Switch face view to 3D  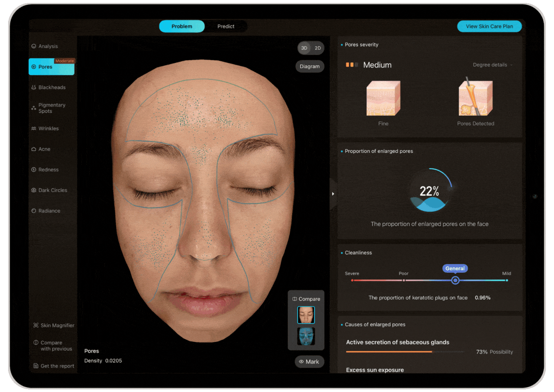click(304, 48)
